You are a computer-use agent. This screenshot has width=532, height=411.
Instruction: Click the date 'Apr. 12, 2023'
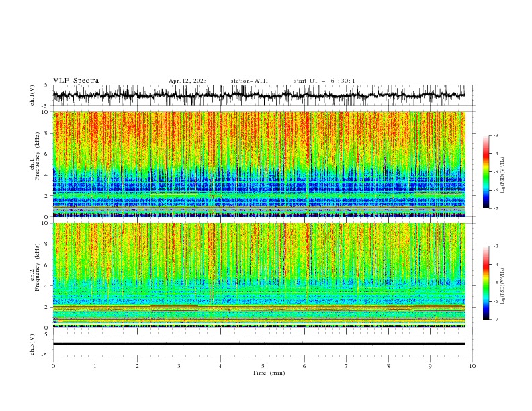tap(187, 81)
